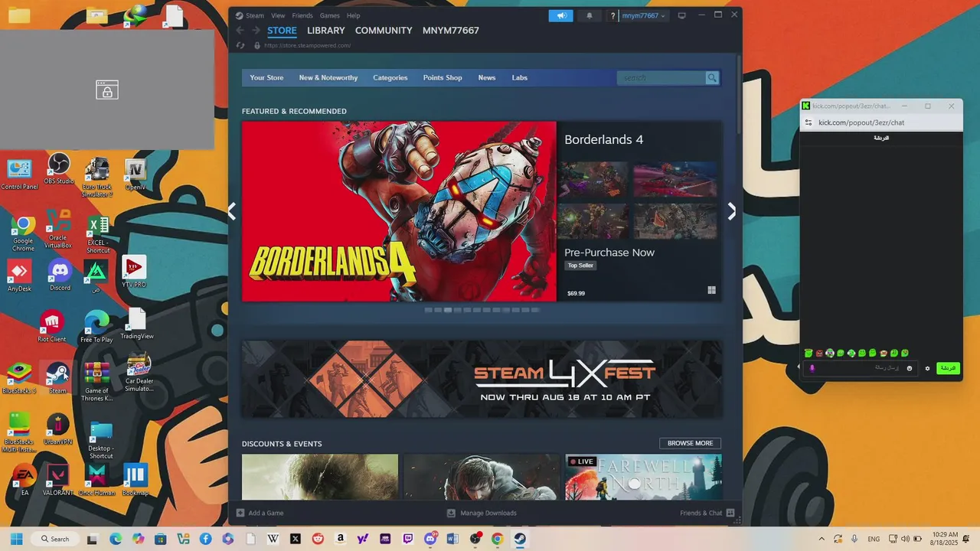Open the Labs link
The height and width of the screenshot is (551, 980).
point(520,77)
